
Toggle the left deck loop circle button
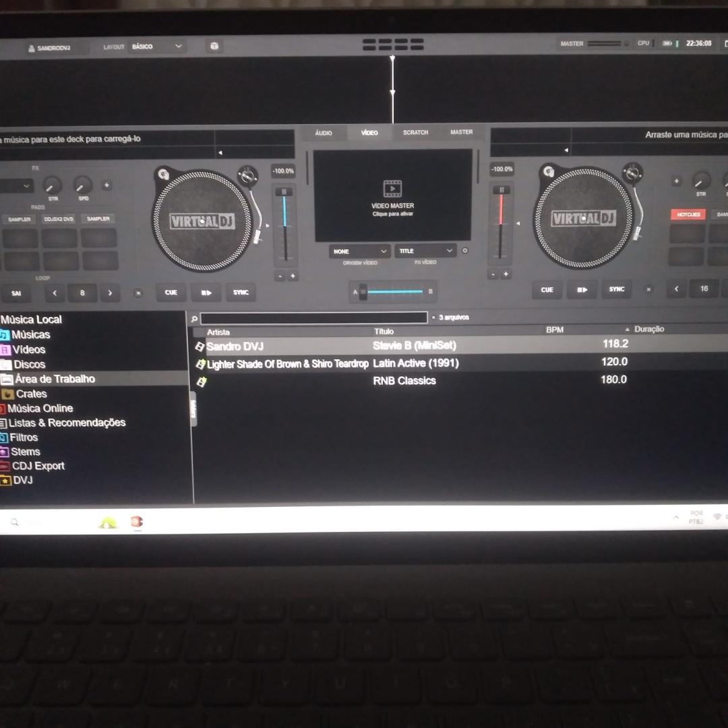tap(138, 293)
